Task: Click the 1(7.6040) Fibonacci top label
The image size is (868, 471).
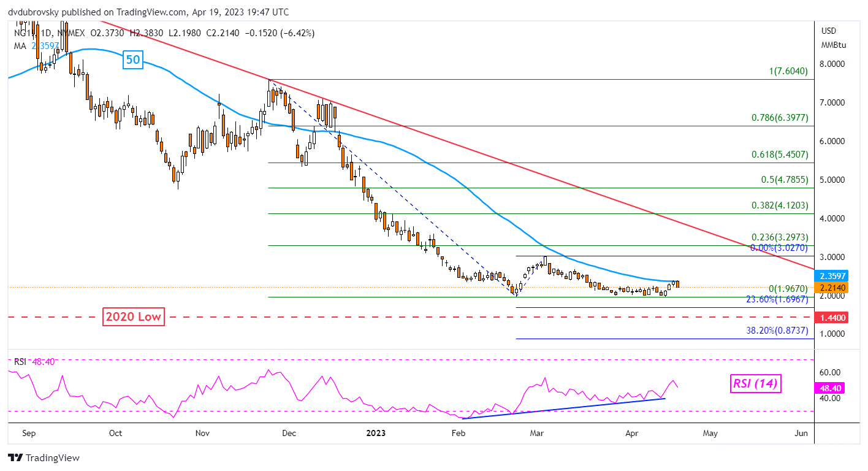Action: 788,71
